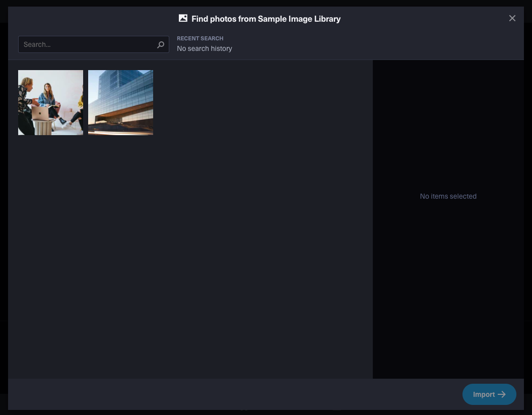
Task: Click the RECENT SEARCH label
Action: (x=200, y=38)
